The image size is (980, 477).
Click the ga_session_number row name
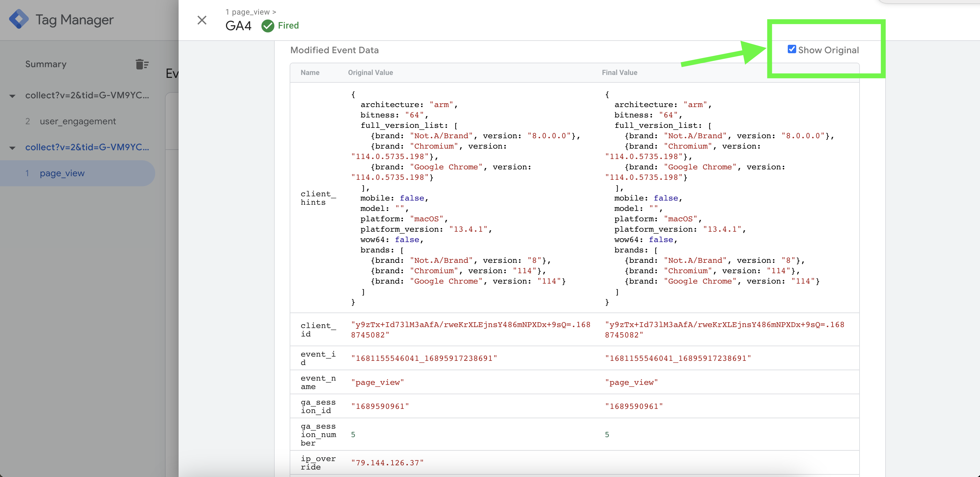coord(319,434)
